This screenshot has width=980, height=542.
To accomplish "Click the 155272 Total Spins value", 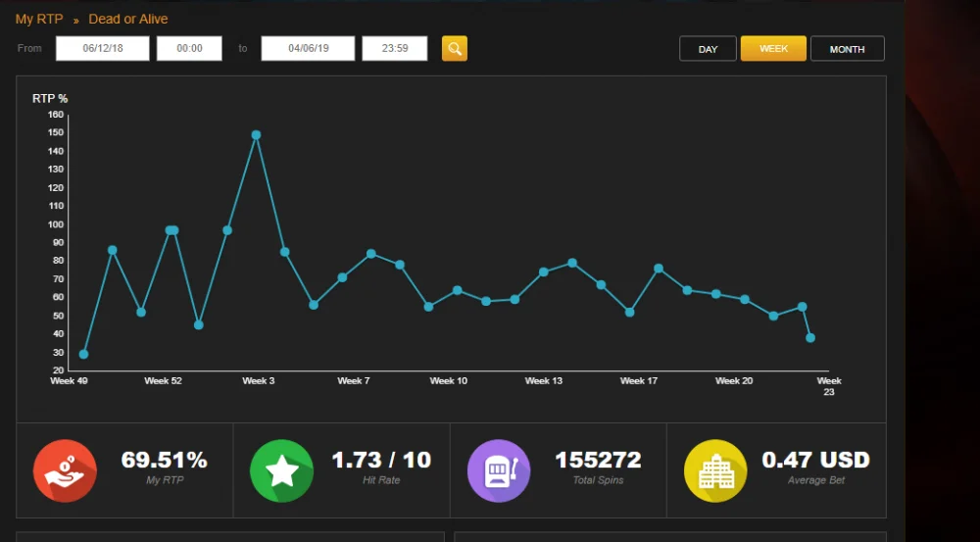I will [x=598, y=460].
